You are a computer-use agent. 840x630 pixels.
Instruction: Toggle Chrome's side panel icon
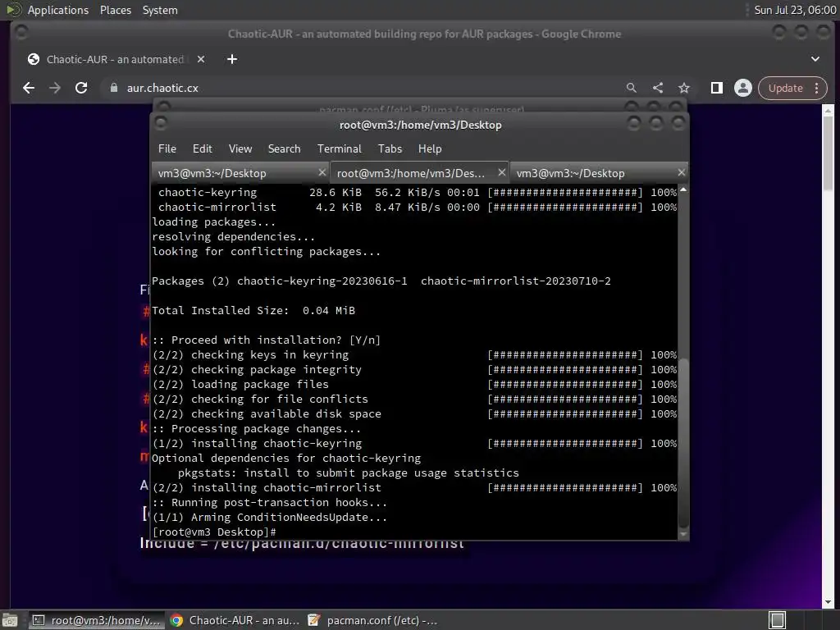tap(716, 88)
